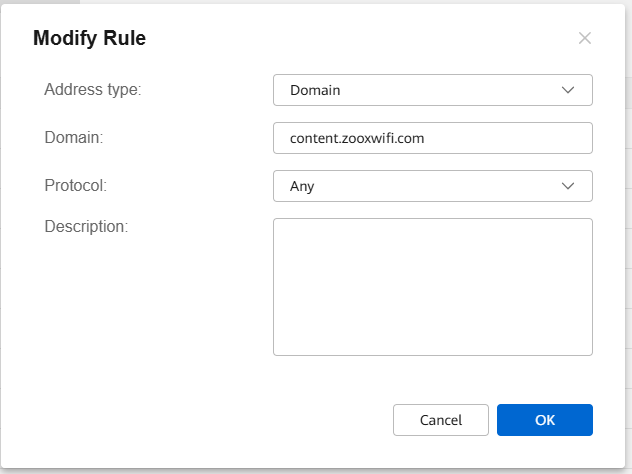
Task: Click the 'Address type:' label
Action: 93,89
